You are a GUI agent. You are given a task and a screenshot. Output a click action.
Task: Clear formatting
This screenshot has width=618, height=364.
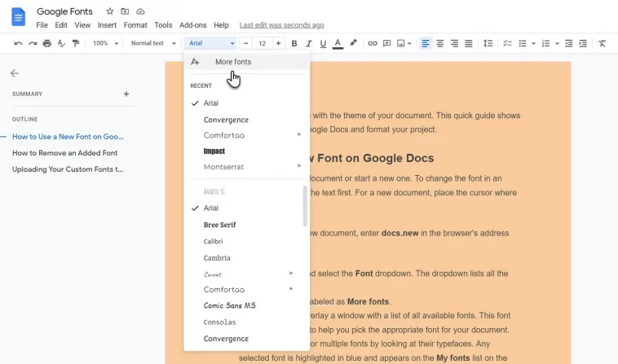(602, 43)
